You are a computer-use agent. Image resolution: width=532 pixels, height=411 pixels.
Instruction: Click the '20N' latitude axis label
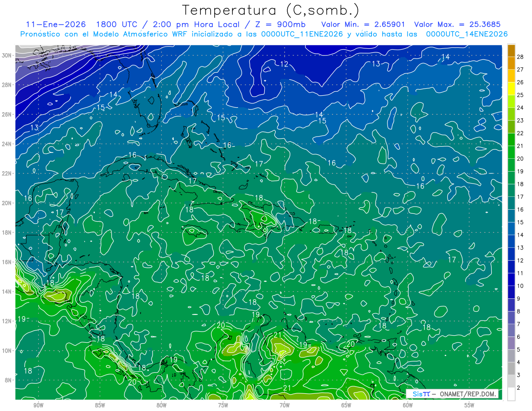tap(7, 203)
